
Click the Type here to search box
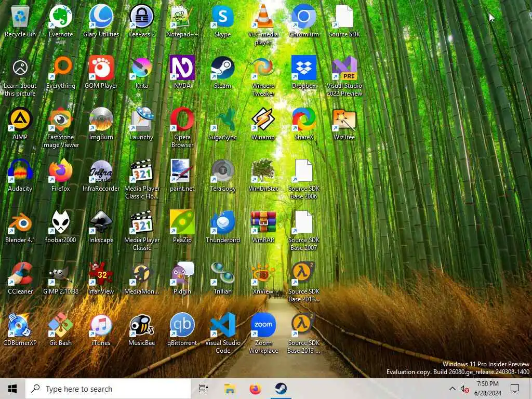[x=108, y=389]
